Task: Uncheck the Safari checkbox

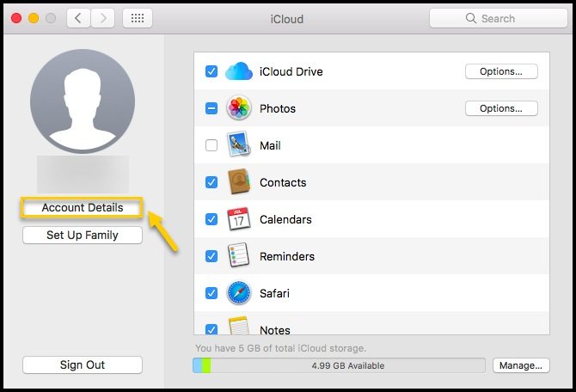Action: point(211,293)
